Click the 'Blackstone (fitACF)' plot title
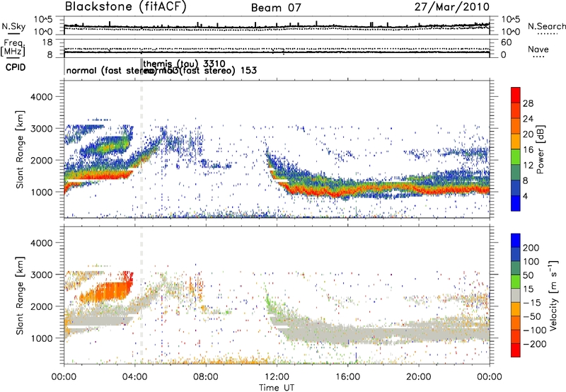The image size is (566, 392). (126, 7)
